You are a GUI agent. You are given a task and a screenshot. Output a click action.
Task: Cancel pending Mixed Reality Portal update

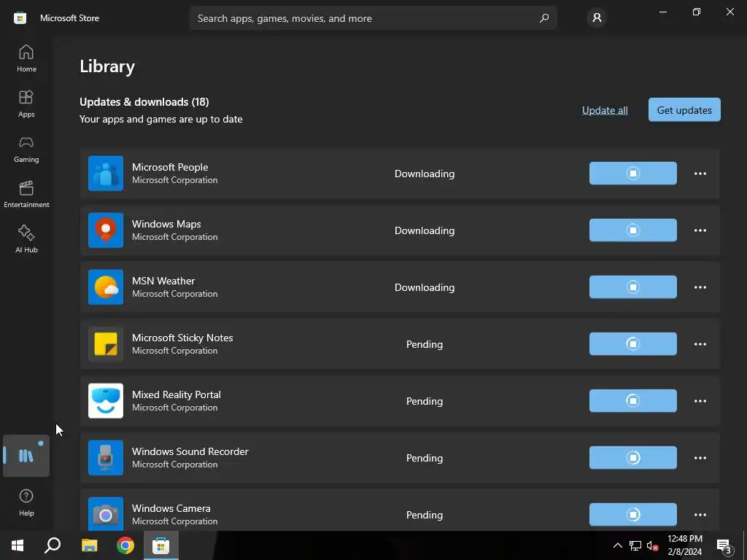click(x=632, y=400)
